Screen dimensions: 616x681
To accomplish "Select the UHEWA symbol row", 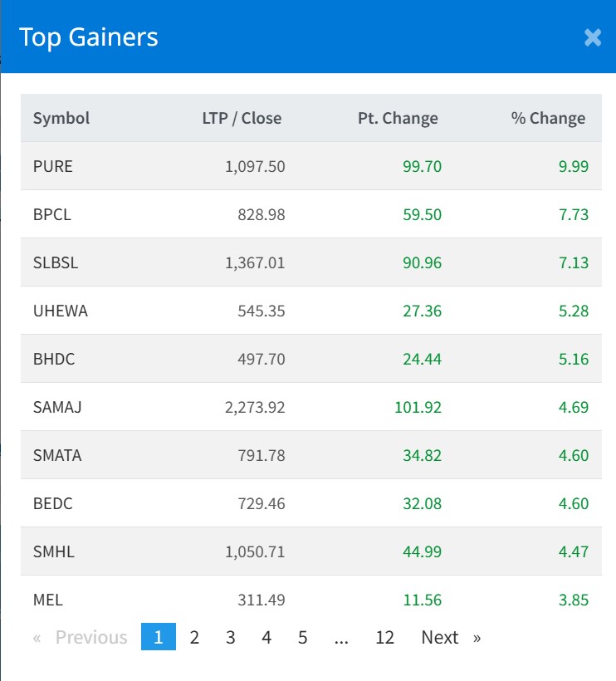I will [60, 311].
